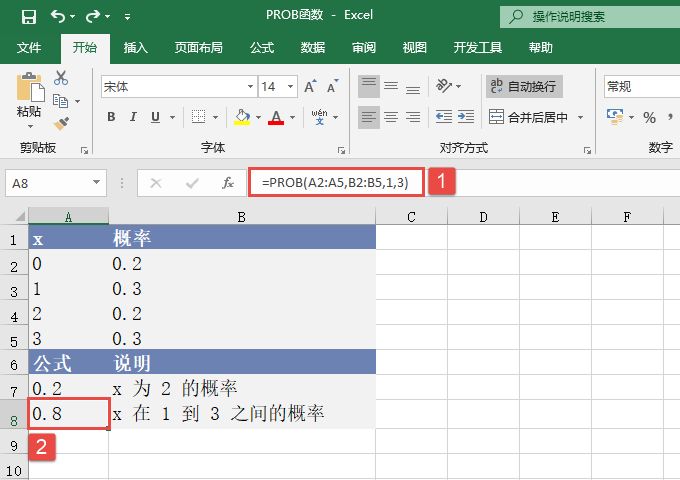Open the 文件 menu tab

[x=29, y=47]
